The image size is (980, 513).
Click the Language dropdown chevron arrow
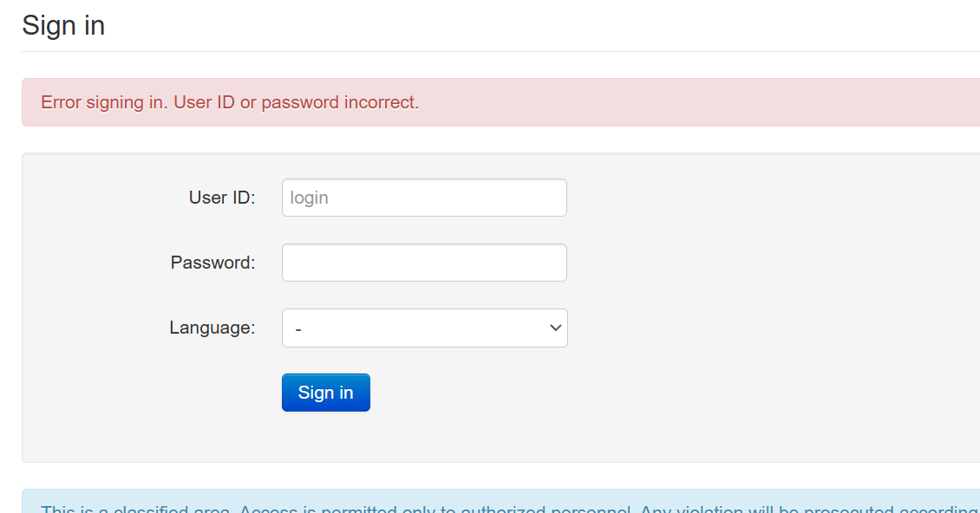pos(556,328)
